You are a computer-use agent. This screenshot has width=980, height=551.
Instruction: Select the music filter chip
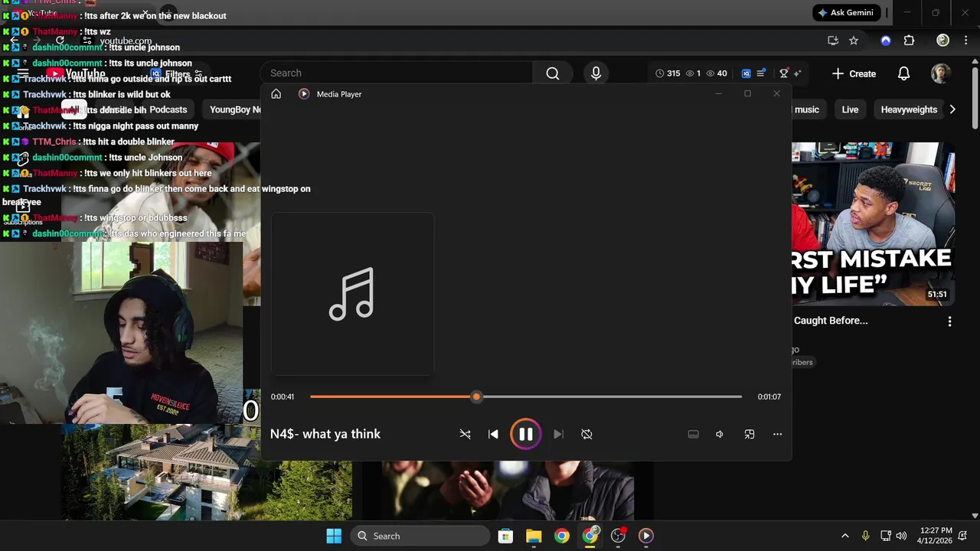807,109
